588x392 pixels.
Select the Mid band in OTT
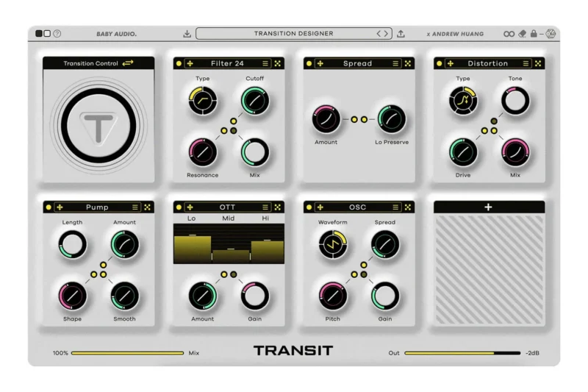pos(229,218)
